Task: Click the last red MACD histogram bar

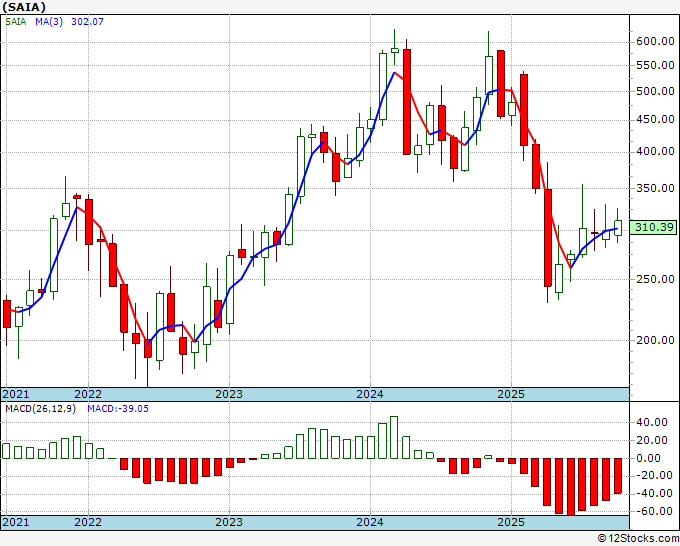Action: [x=618, y=476]
